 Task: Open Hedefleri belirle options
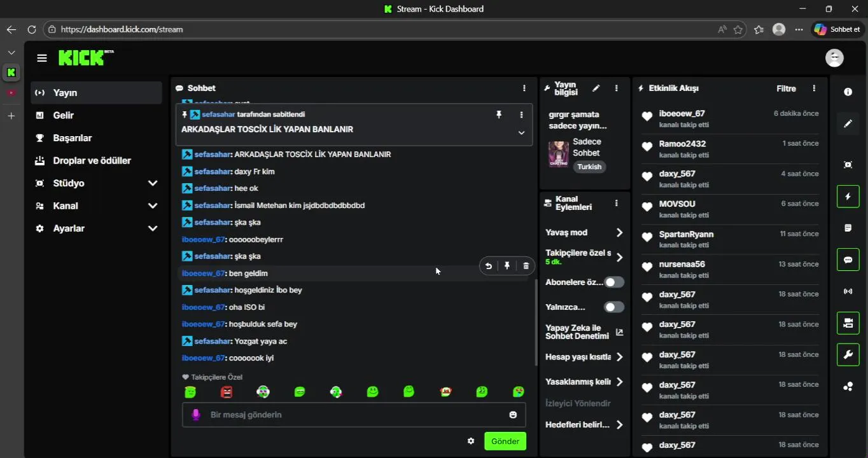tap(584, 424)
